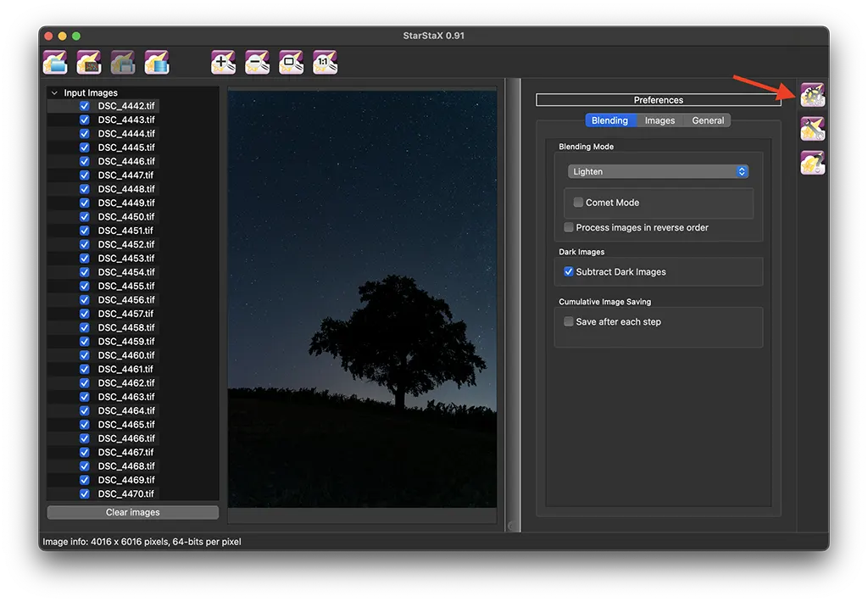The image size is (868, 602).
Task: Click the Zoom Out toolbar icon
Action: tap(258, 62)
